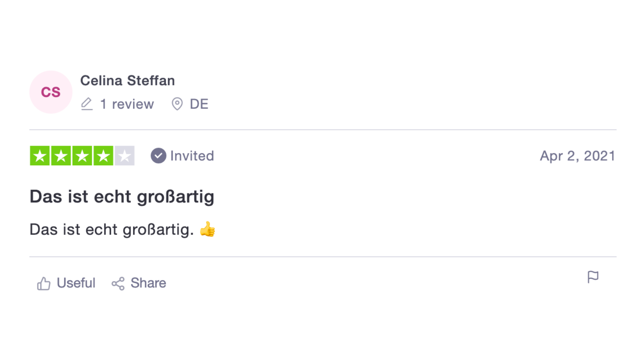This screenshot has height=362, width=644.
Task: Click the verified checkmark badge
Action: [158, 156]
